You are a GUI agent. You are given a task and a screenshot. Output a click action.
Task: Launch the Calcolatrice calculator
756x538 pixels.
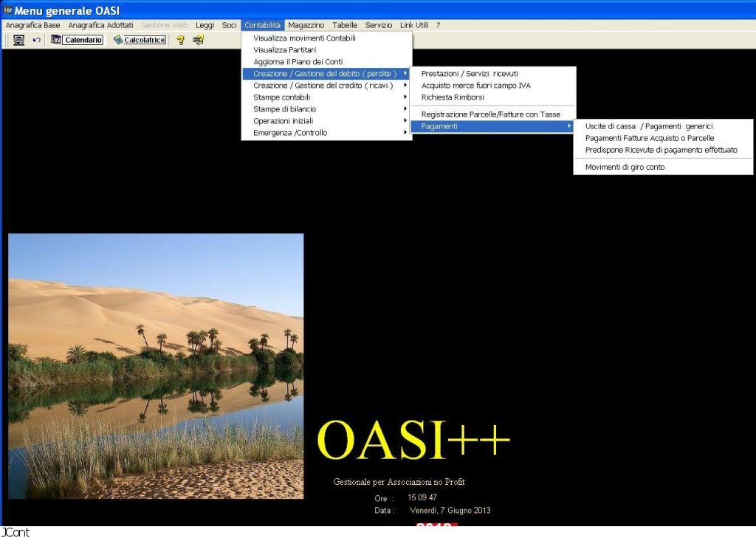coord(140,40)
